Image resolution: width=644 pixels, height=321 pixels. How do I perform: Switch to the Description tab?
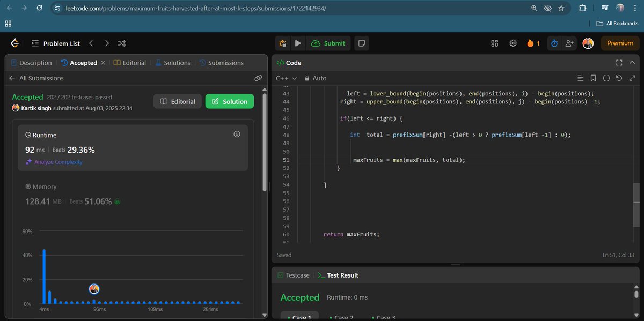coord(31,63)
